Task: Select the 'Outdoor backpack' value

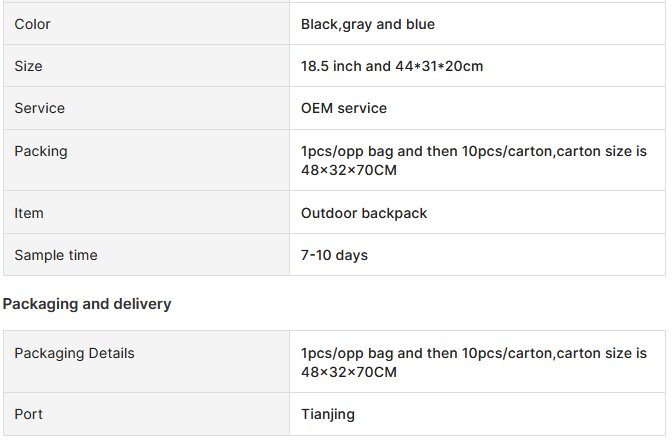Action: (364, 213)
